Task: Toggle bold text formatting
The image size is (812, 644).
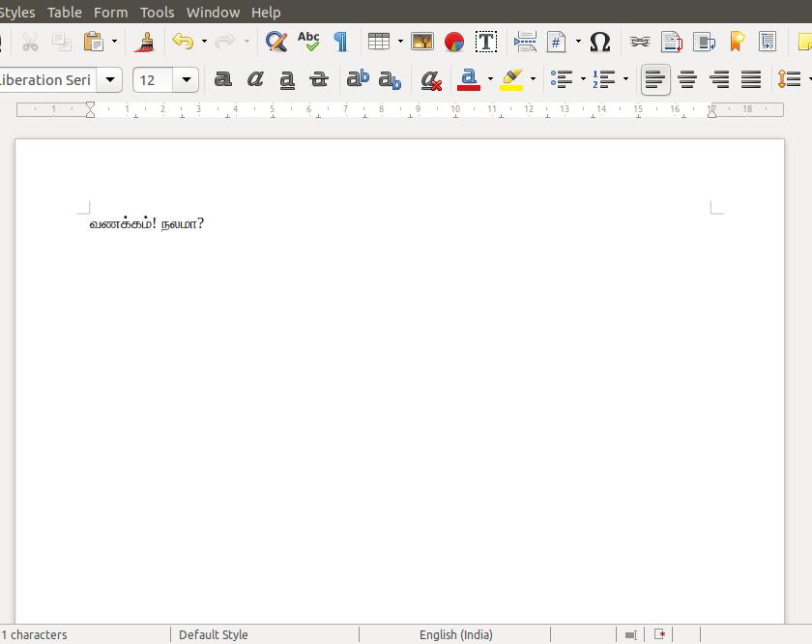Action: coord(223,80)
